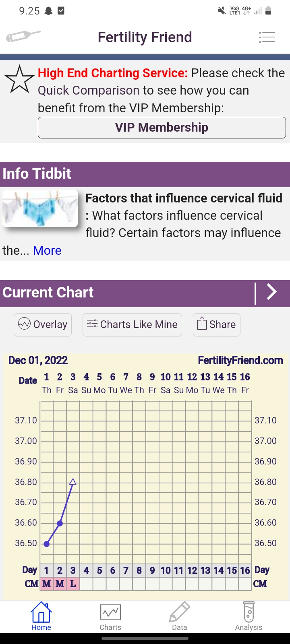The width and height of the screenshot is (290, 644).
Task: Tap the thermometer icon in header
Action: tap(23, 37)
